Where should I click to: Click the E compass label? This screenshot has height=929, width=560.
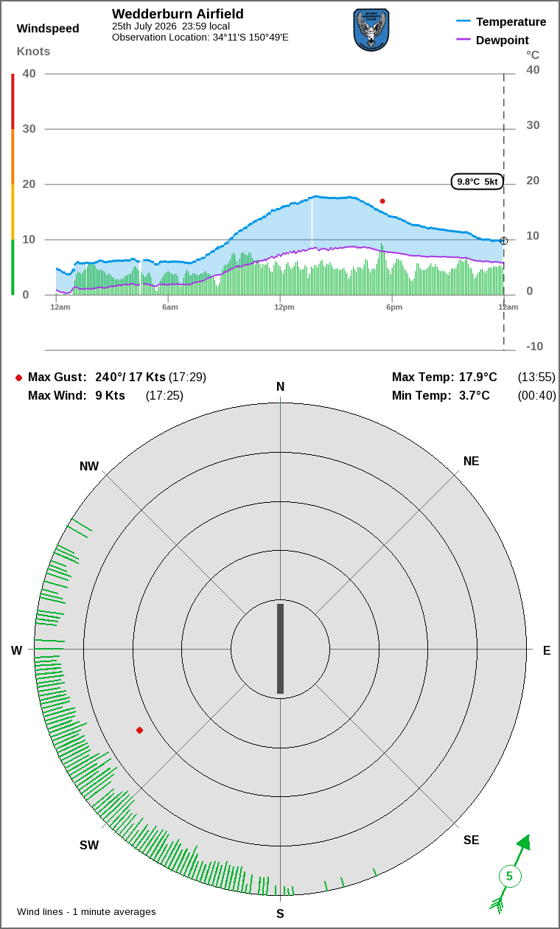(547, 650)
